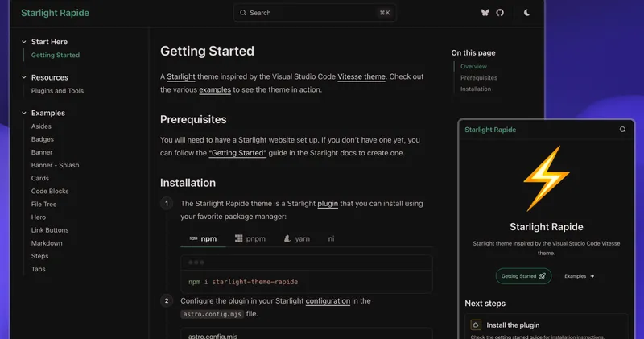Click the Install the plugin card icon
644x339 pixels.
[476, 325]
